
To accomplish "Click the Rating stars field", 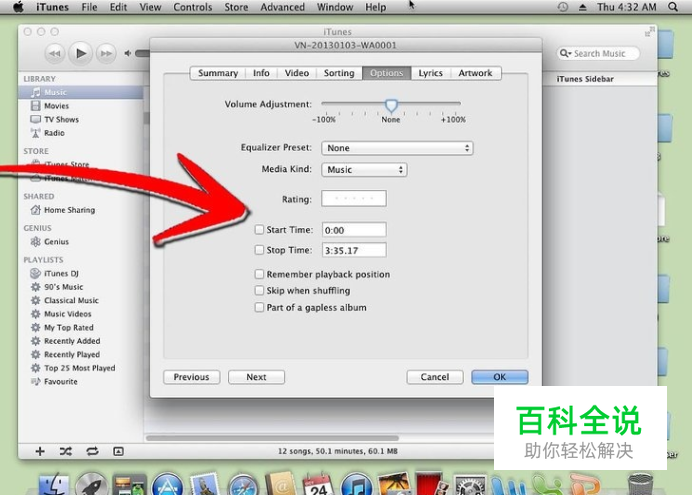I will (x=354, y=199).
